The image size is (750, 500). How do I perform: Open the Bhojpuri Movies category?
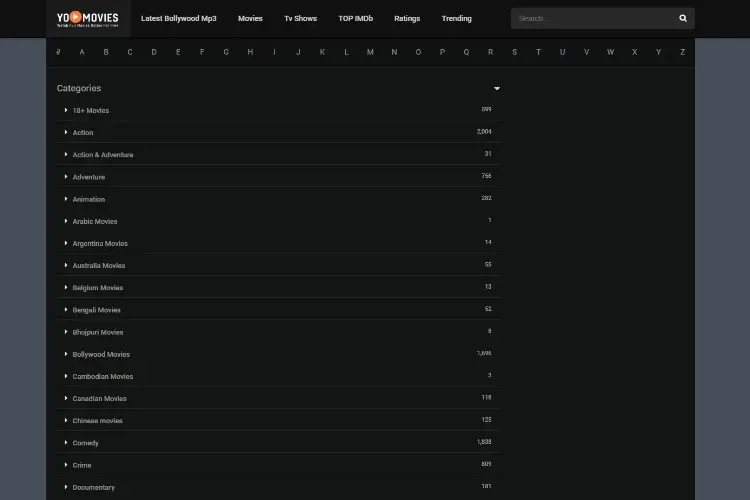click(98, 332)
